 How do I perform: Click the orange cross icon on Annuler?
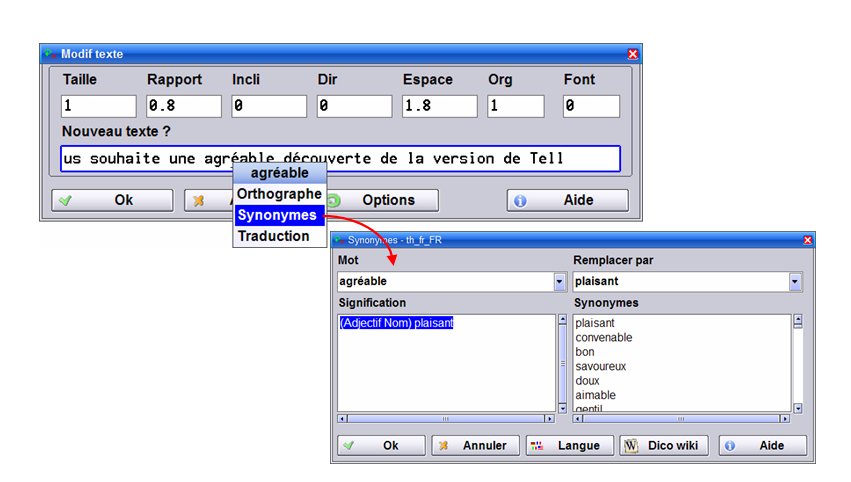pyautogui.click(x=443, y=446)
